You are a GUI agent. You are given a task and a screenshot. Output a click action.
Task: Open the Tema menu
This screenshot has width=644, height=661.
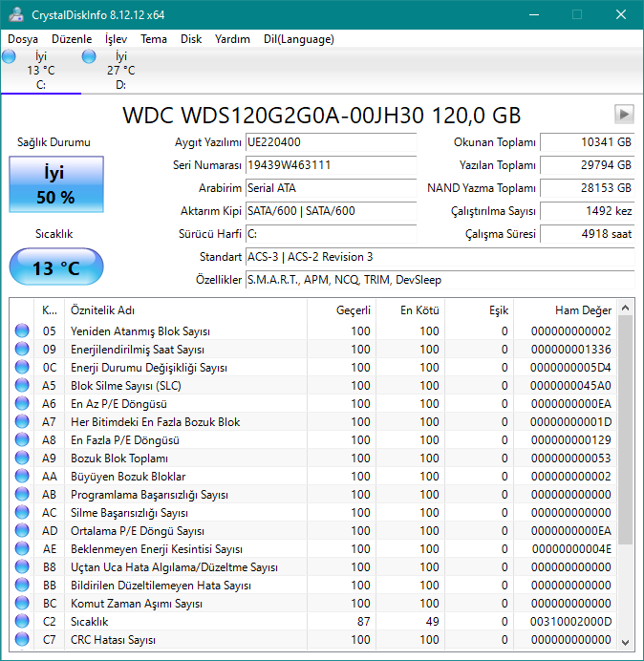click(154, 39)
